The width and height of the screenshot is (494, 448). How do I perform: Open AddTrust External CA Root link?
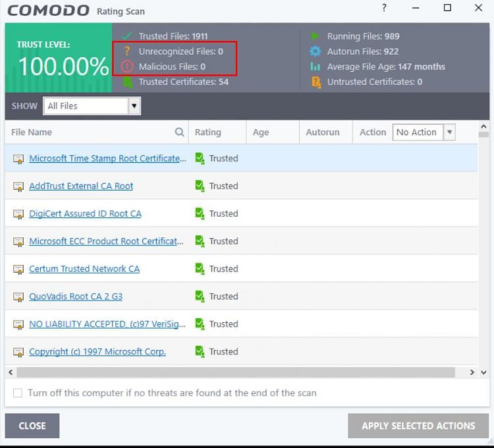81,186
